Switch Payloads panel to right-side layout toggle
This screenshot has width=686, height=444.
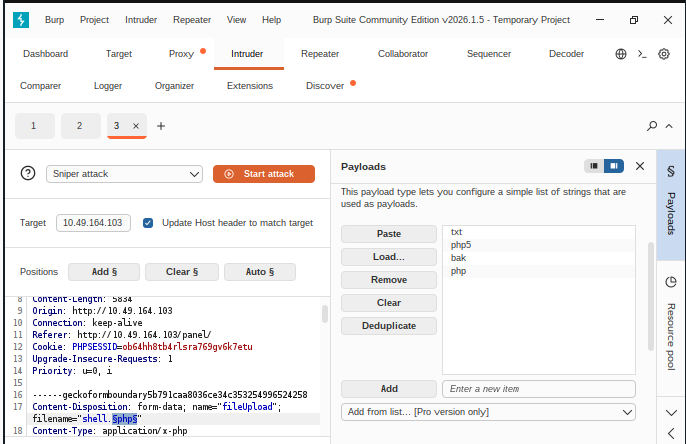coord(613,166)
